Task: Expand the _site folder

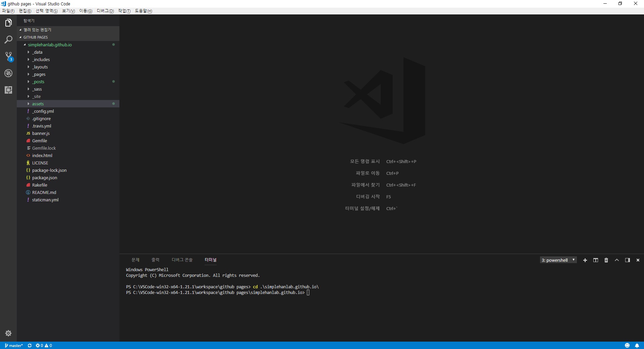Action: 68,96
